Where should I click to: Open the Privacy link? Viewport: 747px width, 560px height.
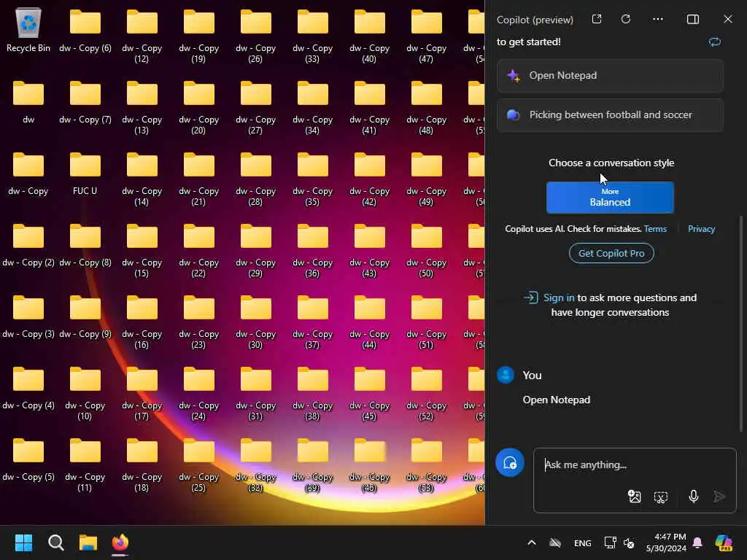tap(701, 229)
